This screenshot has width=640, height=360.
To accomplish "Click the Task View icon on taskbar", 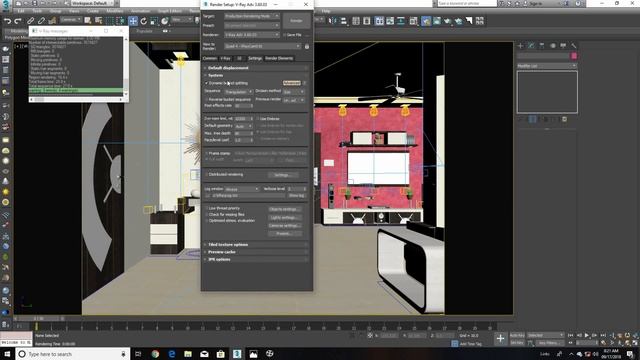I will click(138, 354).
